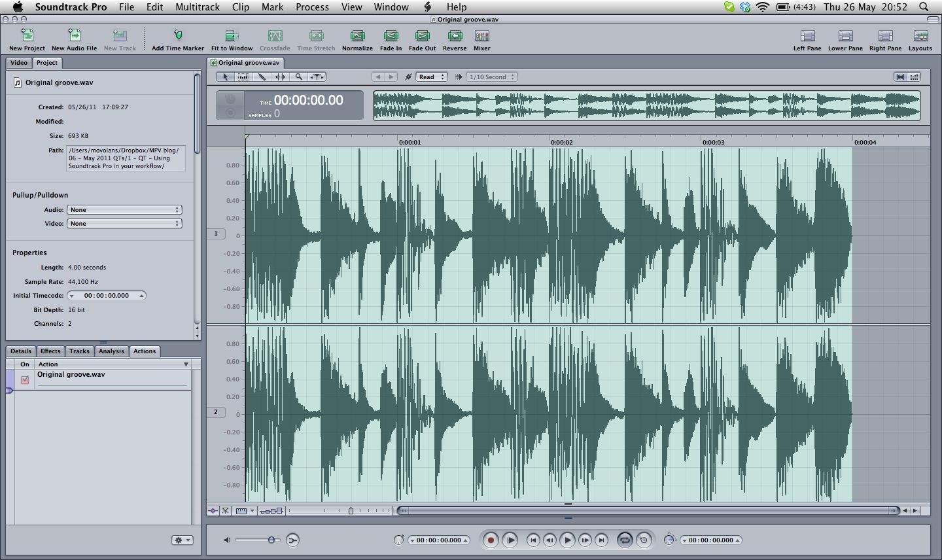Open the Video pullup/pulldown dropdown
The height and width of the screenshot is (560, 942).
[124, 224]
